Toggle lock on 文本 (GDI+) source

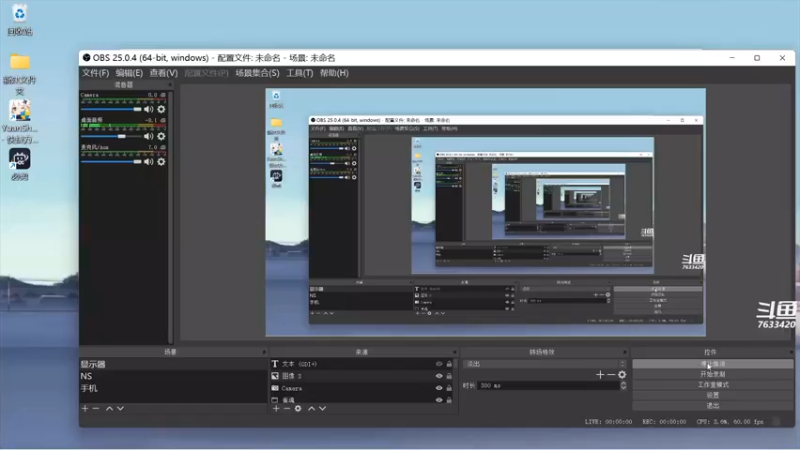449,364
